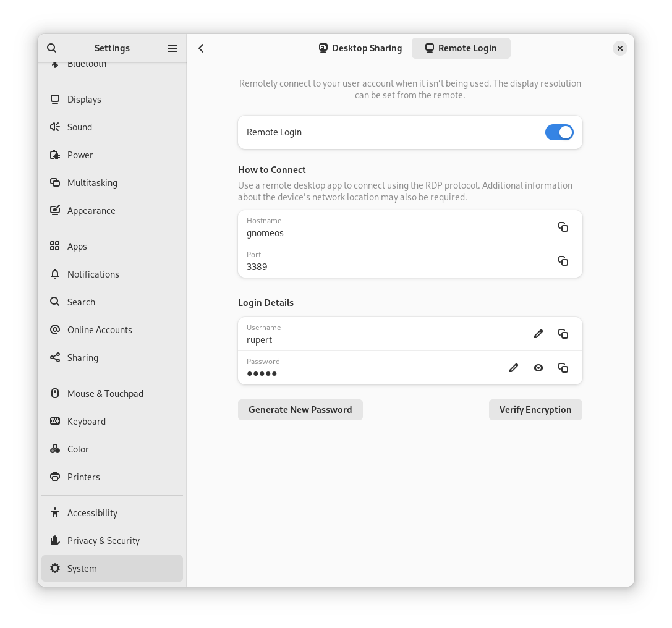Edit the username rupert
Image resolution: width=672 pixels, height=628 pixels.
coord(538,334)
